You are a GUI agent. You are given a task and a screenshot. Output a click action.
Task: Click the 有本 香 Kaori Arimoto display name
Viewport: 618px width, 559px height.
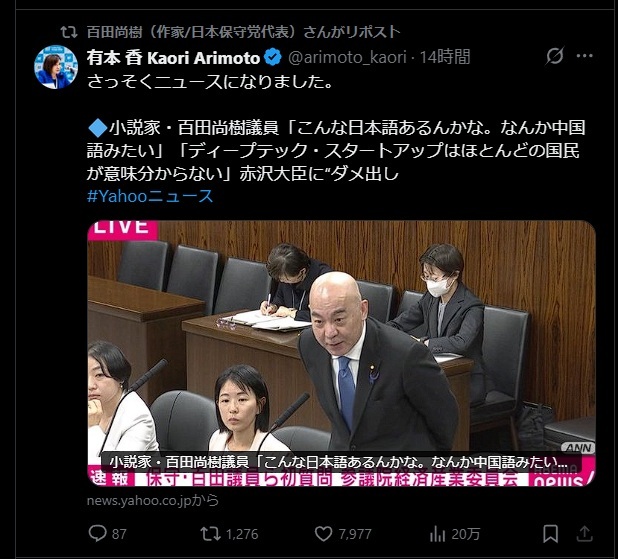pos(173,58)
